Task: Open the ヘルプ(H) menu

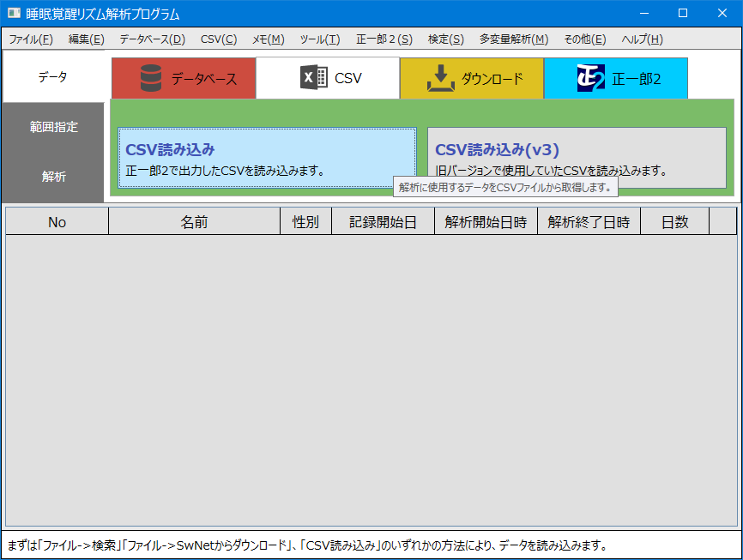Action: pos(642,39)
